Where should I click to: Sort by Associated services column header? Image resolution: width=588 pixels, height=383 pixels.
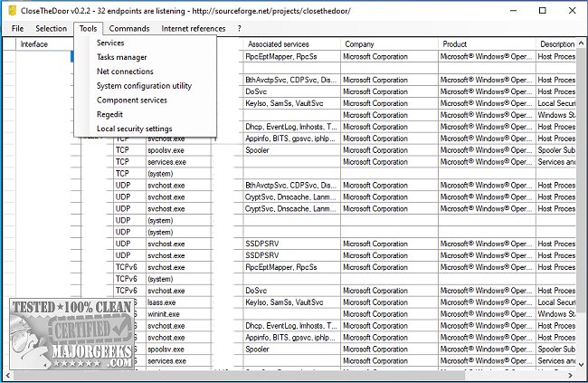click(x=290, y=44)
